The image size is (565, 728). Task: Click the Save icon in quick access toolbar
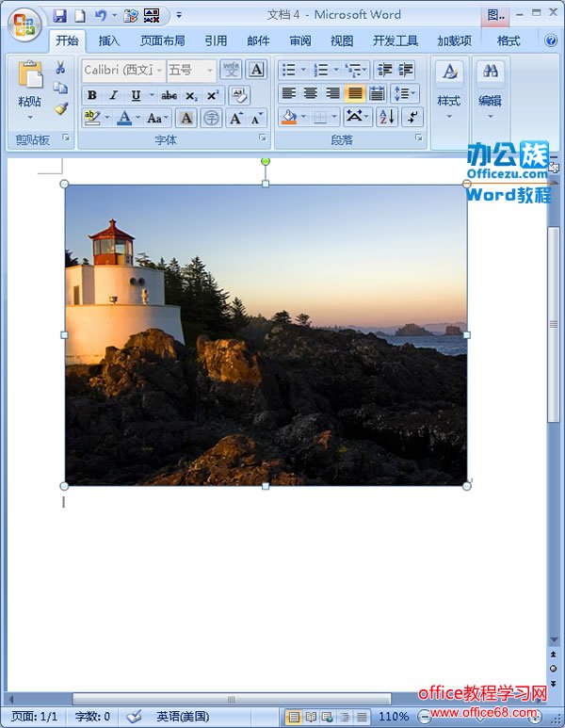[x=60, y=16]
